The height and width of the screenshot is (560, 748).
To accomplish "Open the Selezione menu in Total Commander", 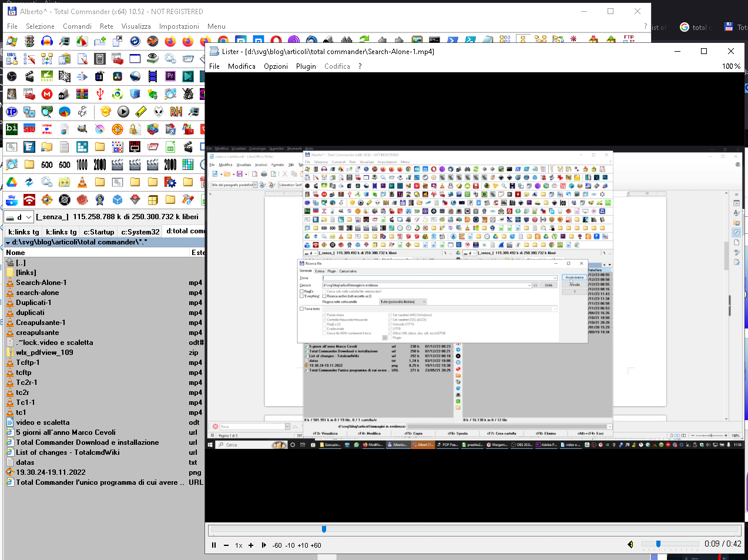I will (40, 26).
